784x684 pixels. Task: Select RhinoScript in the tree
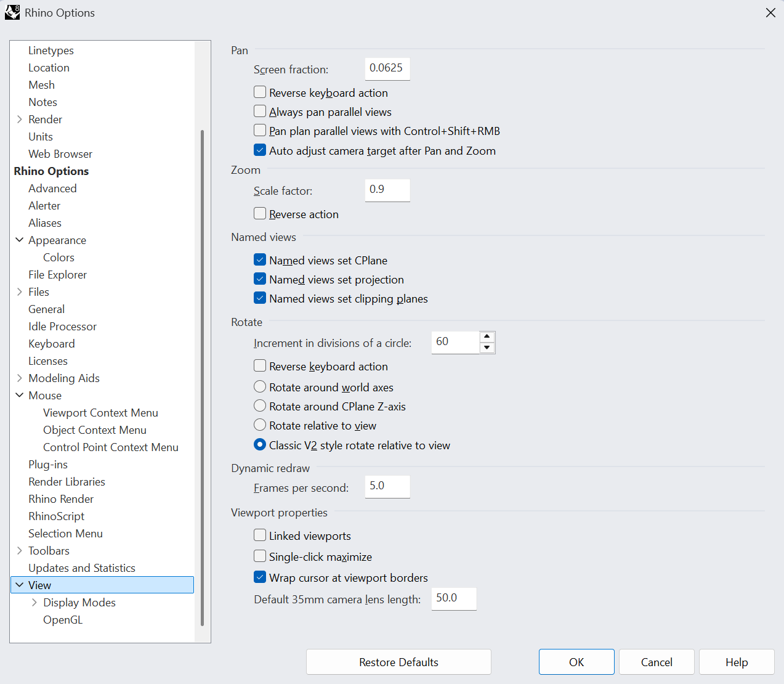click(x=57, y=516)
